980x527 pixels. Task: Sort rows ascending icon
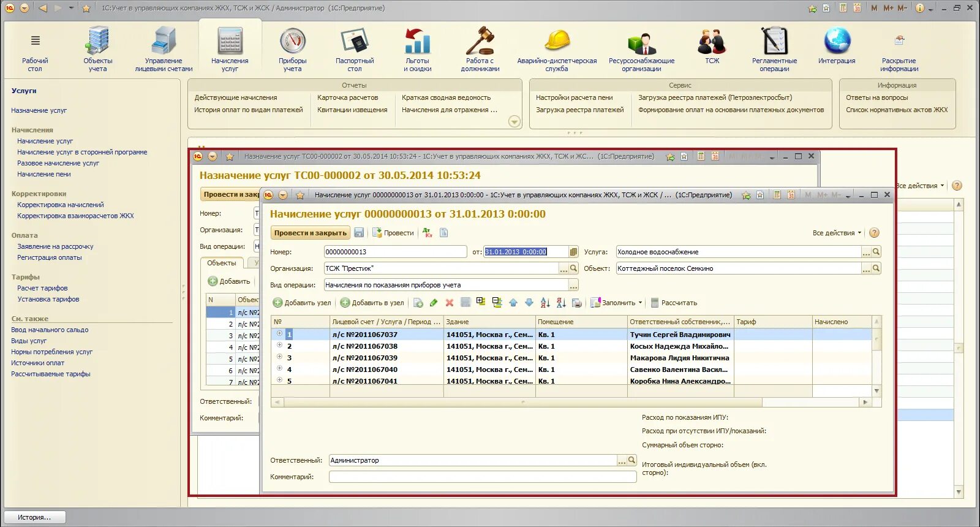coord(545,303)
